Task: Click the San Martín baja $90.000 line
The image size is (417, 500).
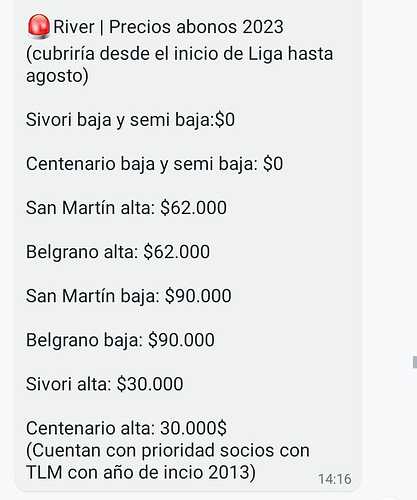Action: pos(129,296)
